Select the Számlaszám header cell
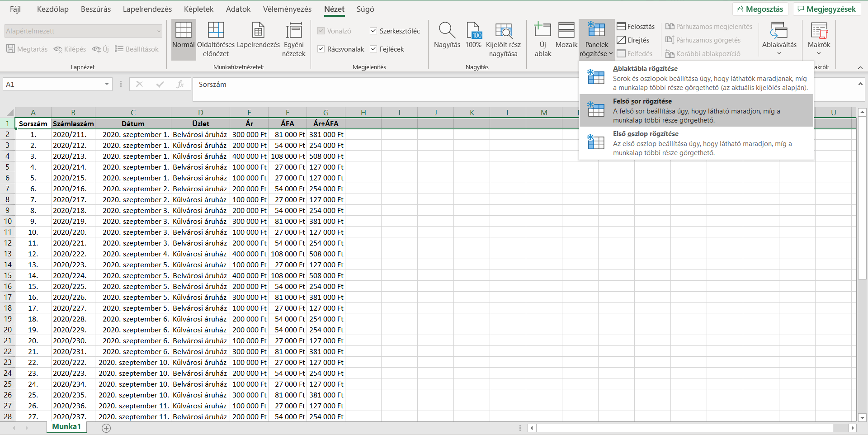This screenshot has width=868, height=435. pos(73,123)
